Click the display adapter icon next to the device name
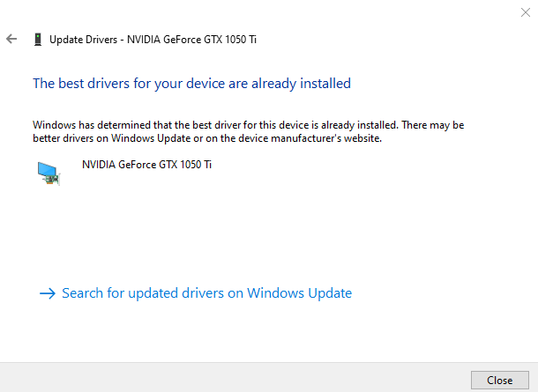Viewport: 538px width, 392px height. click(48, 172)
